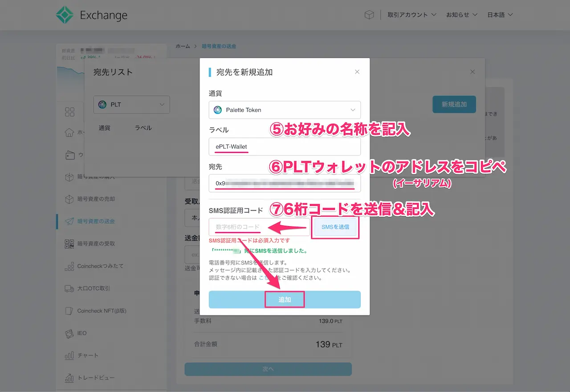This screenshot has height=392, width=570.
Task: Open 大口OTC取引 in sidebar
Action: (x=94, y=288)
